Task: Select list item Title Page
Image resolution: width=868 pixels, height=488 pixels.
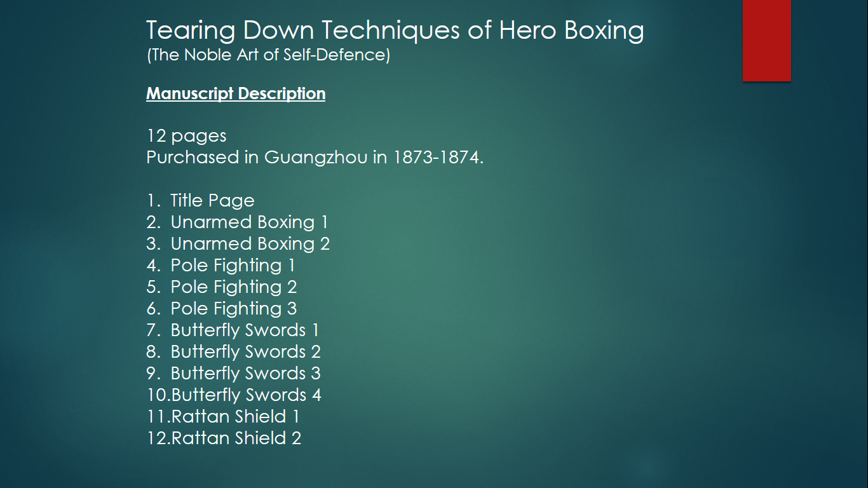Action: [x=212, y=201]
